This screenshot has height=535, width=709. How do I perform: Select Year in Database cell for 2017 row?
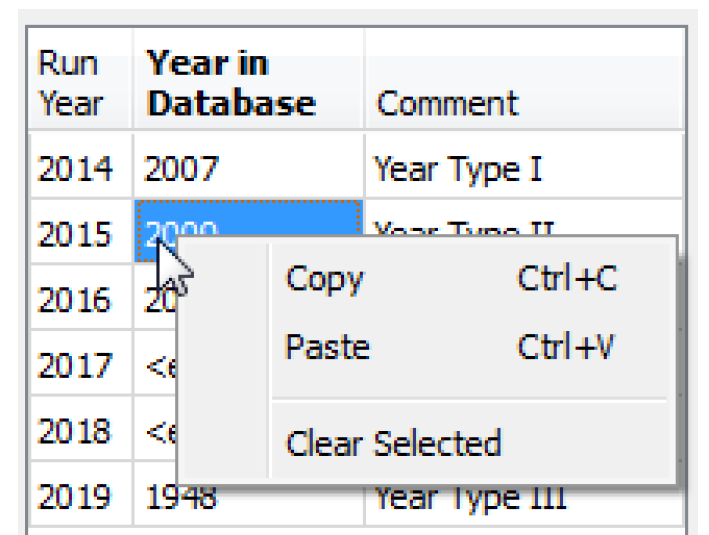(155, 365)
